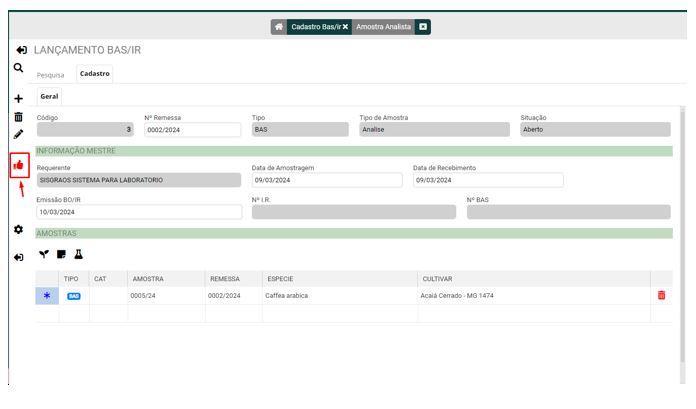This screenshot has width=696, height=409.
Task: Click the note icon above the samples table
Action: tap(61, 255)
